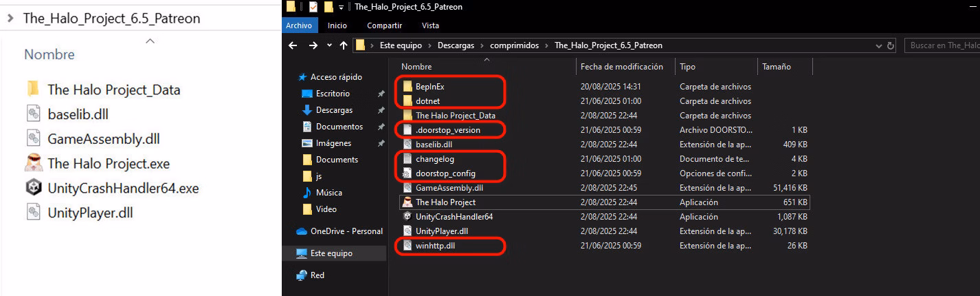980x296 pixels.
Task: Open the recent locations dropdown arrow
Action: click(329, 45)
